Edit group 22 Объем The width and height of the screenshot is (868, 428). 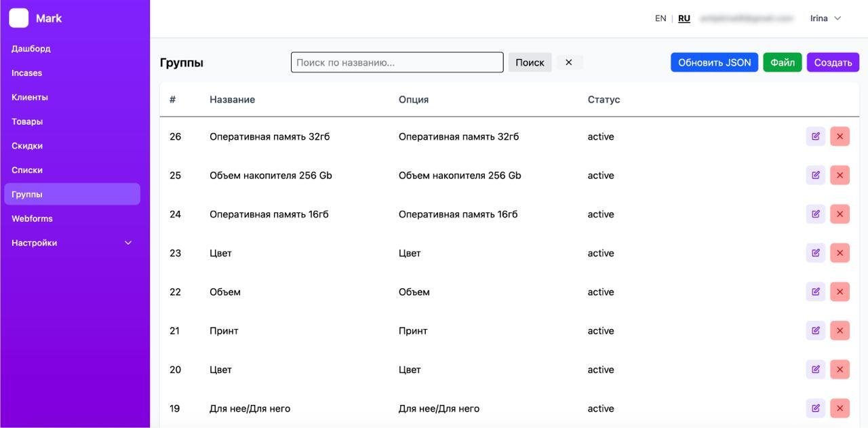coord(816,292)
